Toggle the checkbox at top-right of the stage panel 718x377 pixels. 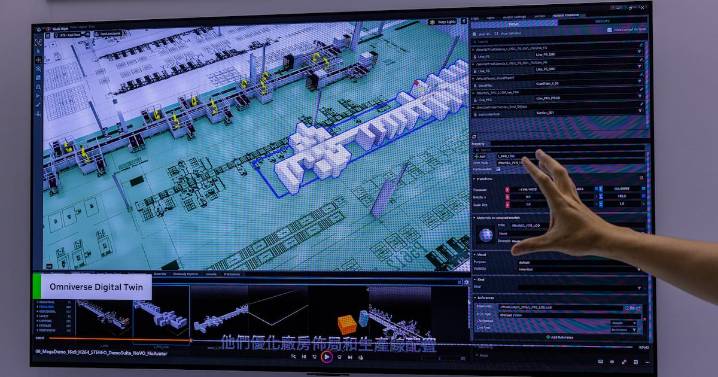(x=609, y=30)
